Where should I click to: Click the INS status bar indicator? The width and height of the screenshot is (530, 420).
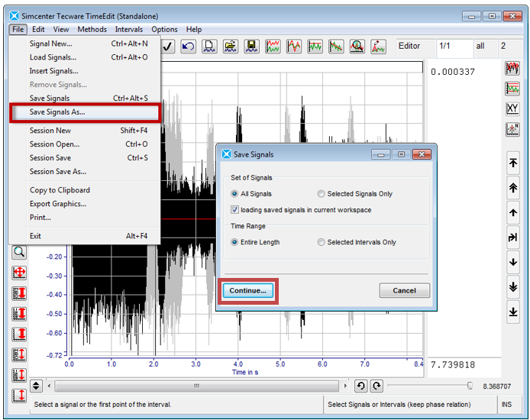pyautogui.click(x=506, y=405)
